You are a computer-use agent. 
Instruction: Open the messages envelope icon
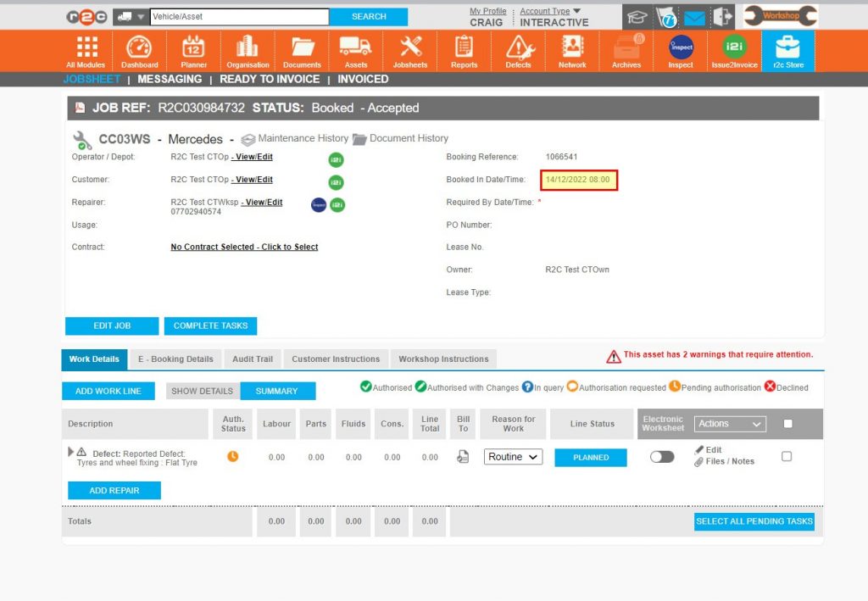tap(697, 15)
